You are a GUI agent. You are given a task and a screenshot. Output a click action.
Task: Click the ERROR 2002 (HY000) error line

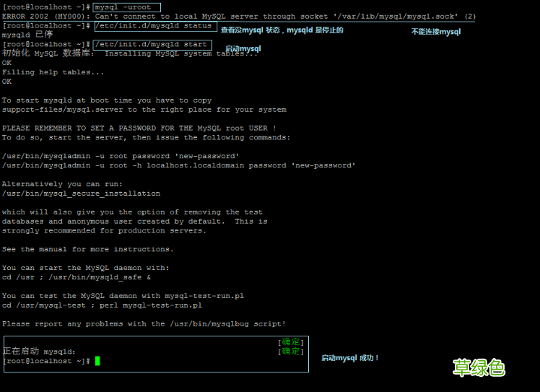[239, 17]
